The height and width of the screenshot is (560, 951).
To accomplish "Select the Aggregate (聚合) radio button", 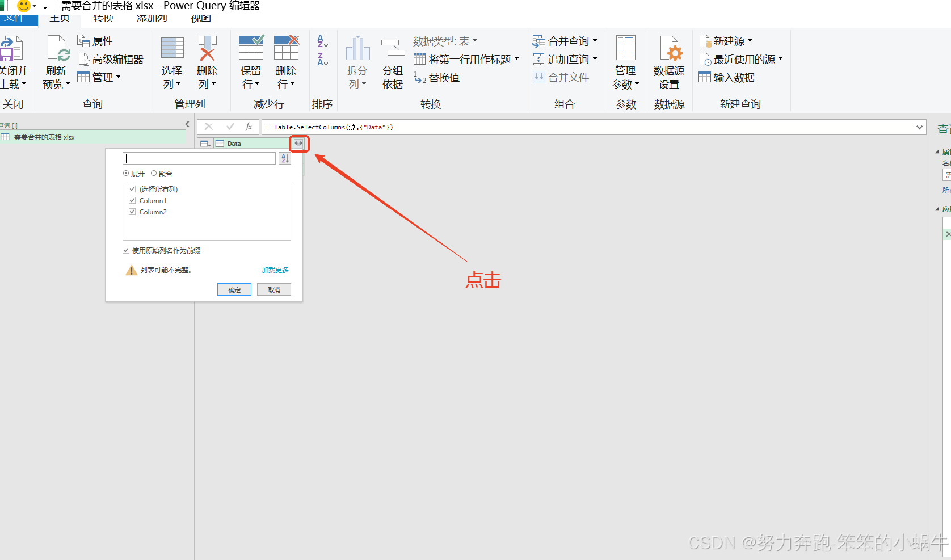I will point(154,174).
